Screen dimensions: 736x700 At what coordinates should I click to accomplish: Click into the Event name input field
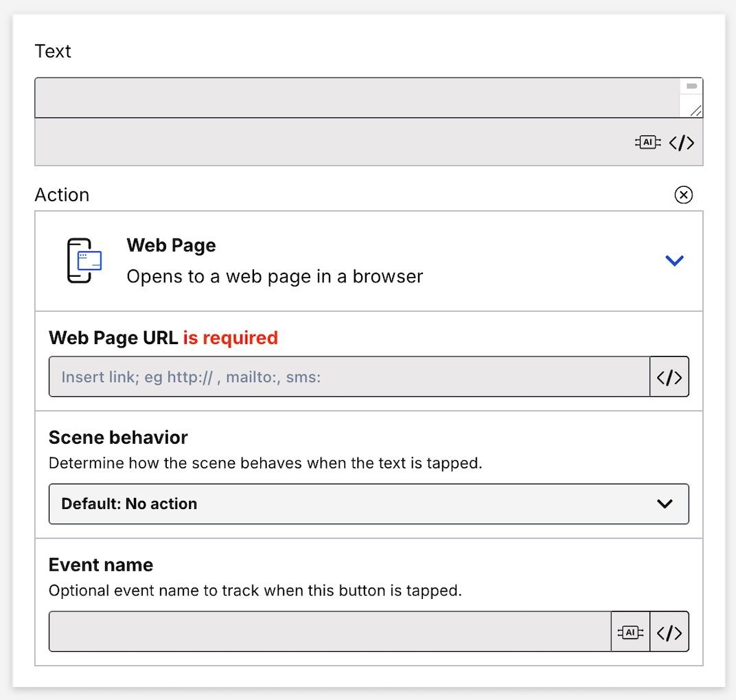pyautogui.click(x=330, y=632)
